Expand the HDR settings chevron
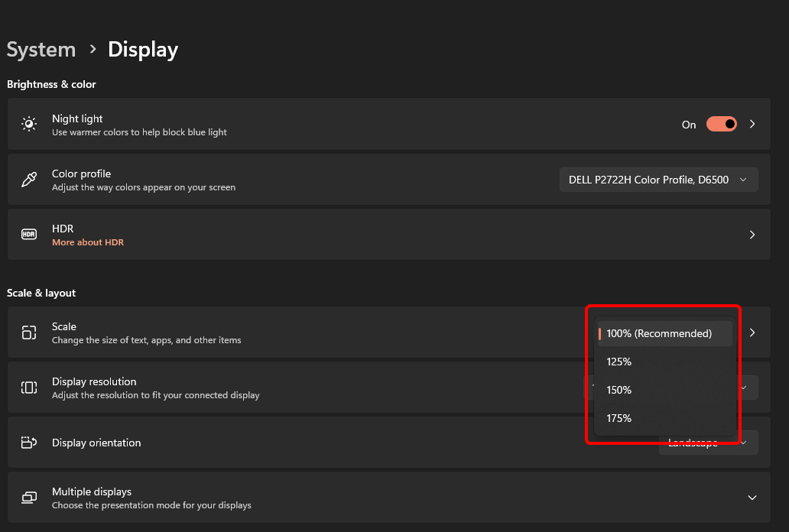The height and width of the screenshot is (532, 789). 752,234
